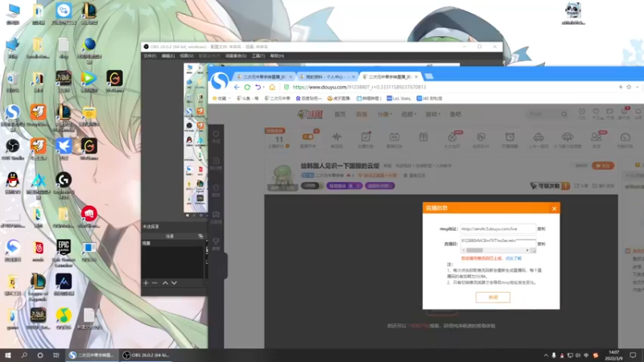Open the gift box icon in streamer toolbar
This screenshot has width=644, height=362.
click(423, 138)
